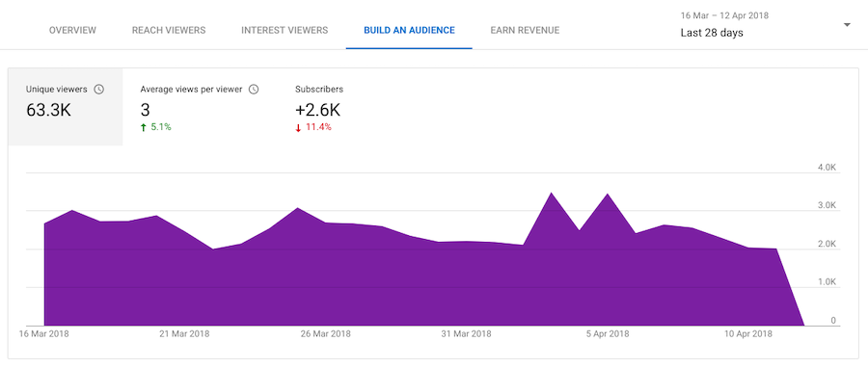Click clock icon next to Average views per viewer
The width and height of the screenshot is (868, 368).
[254, 89]
